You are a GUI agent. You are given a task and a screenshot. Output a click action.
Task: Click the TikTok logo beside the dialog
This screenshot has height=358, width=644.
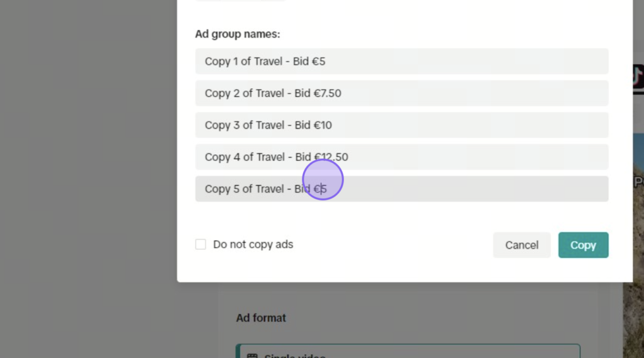point(638,77)
